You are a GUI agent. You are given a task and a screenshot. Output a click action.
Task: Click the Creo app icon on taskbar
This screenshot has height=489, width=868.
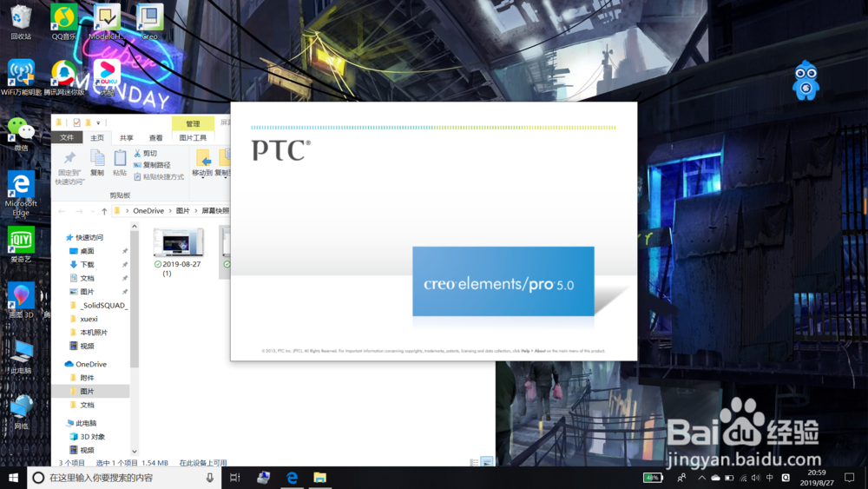(x=264, y=478)
